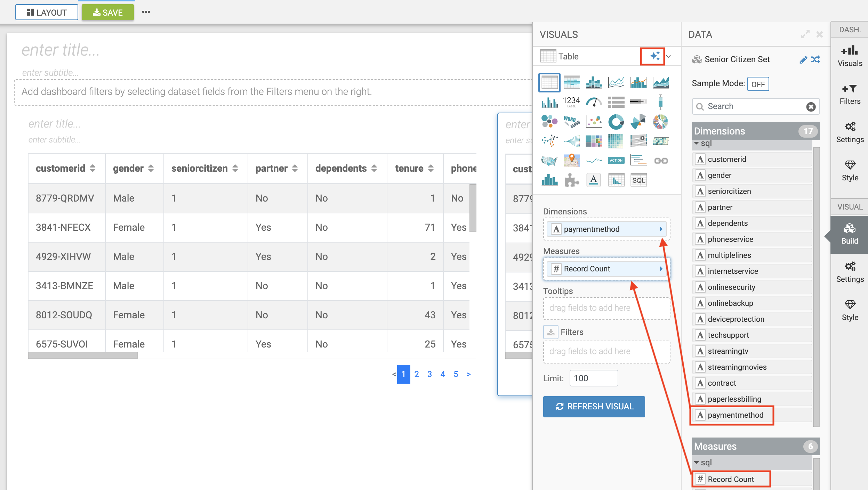Open the dashboard Visuals side tab
The width and height of the screenshot is (868, 490).
849,56
